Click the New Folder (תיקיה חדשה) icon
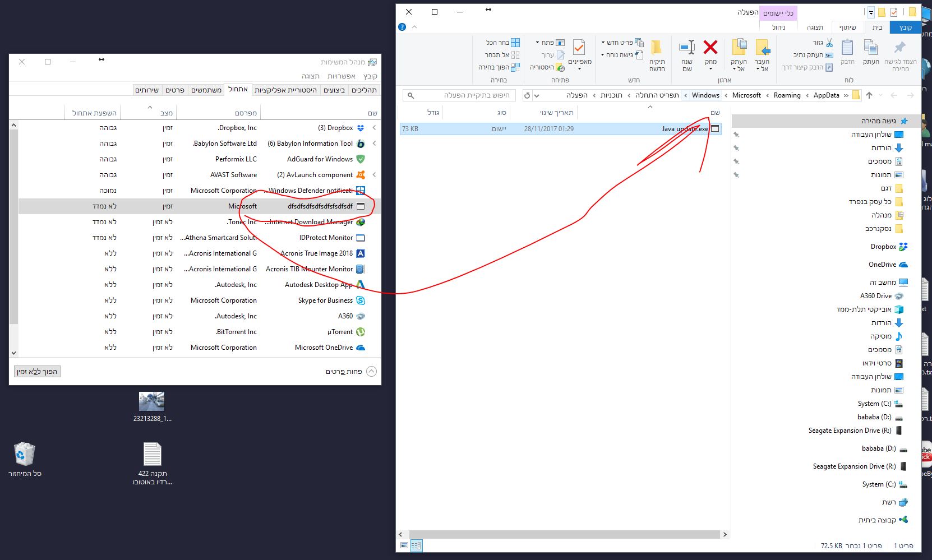 (x=657, y=48)
